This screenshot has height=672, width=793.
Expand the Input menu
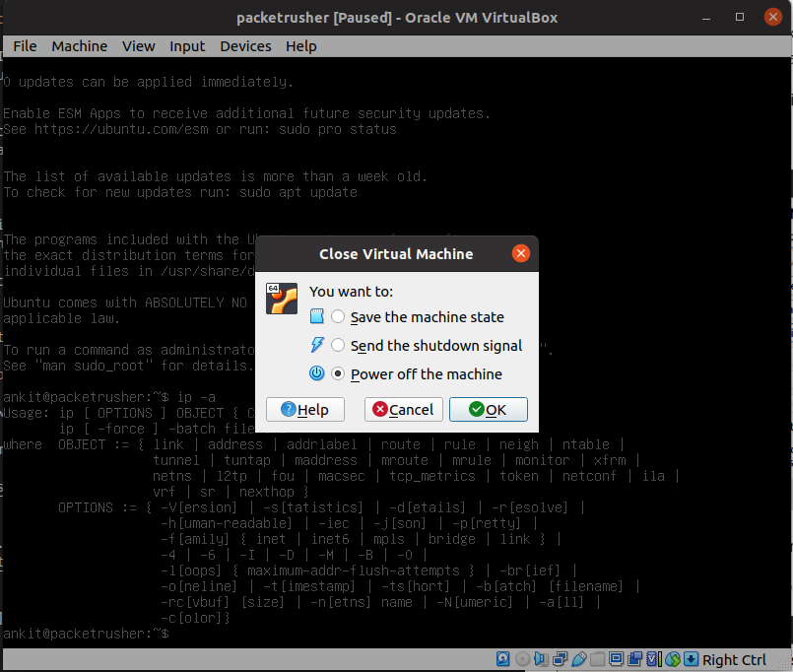pyautogui.click(x=187, y=46)
